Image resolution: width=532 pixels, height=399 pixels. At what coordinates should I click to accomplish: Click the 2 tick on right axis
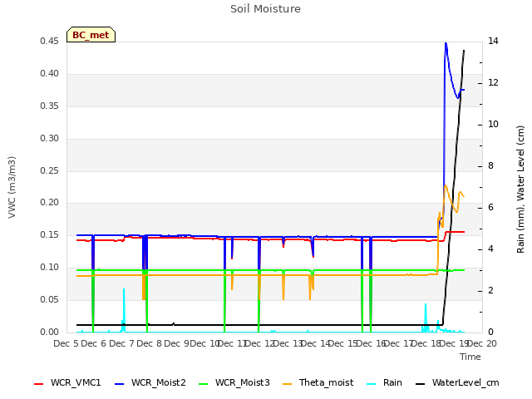(x=491, y=291)
